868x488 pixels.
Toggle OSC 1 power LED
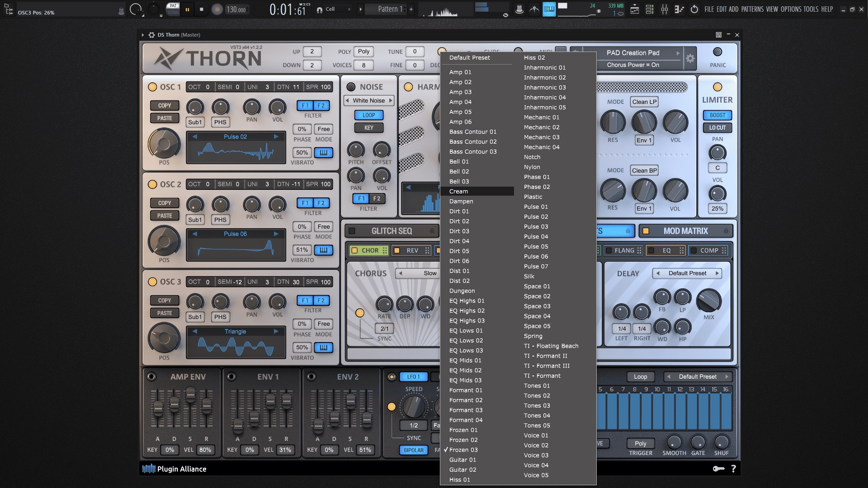pyautogui.click(x=152, y=87)
